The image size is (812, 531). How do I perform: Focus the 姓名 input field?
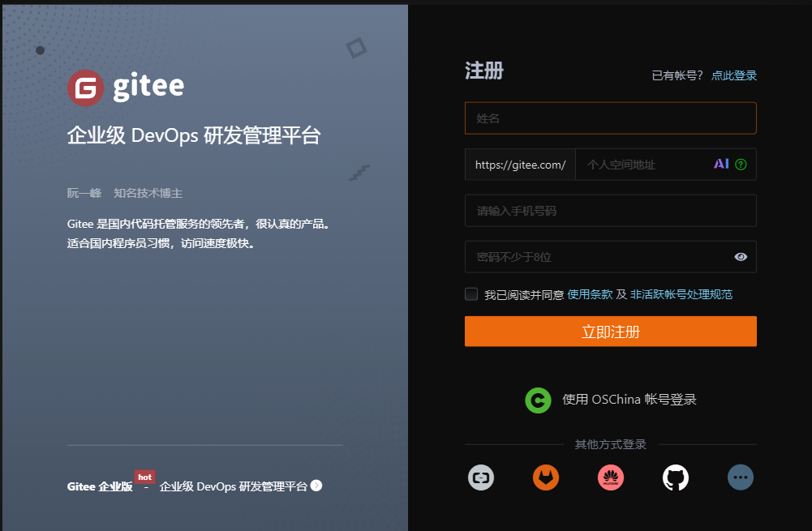point(611,118)
